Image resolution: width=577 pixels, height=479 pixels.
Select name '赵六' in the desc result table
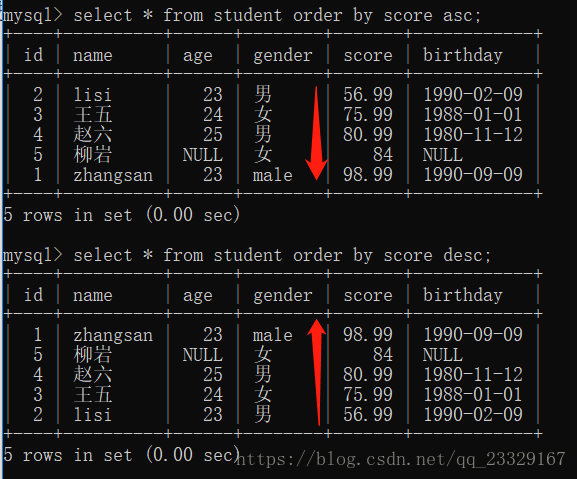pos(93,375)
